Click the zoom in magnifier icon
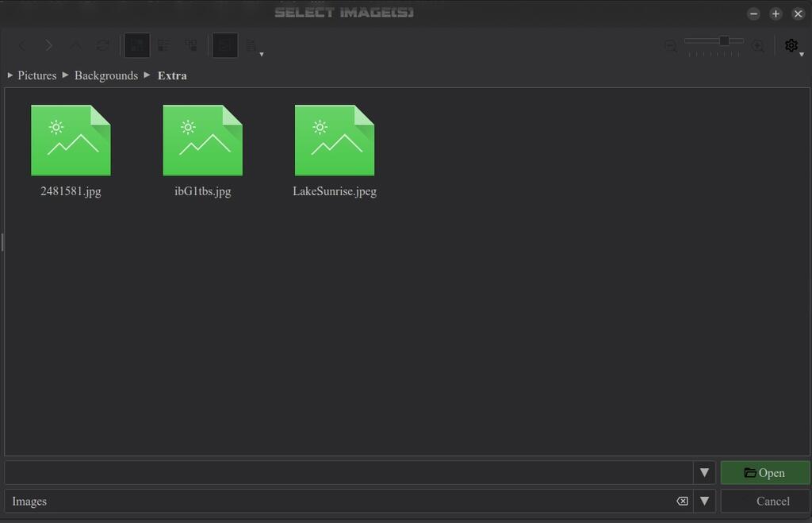 (x=757, y=46)
